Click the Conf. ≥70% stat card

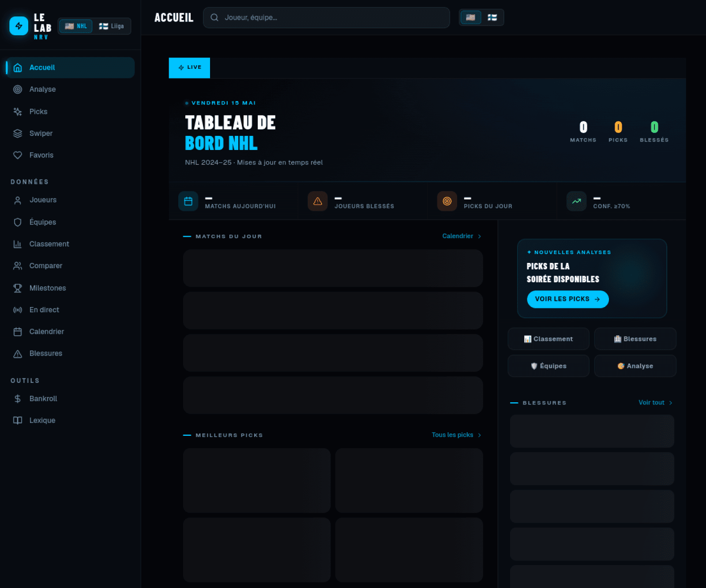(621, 201)
